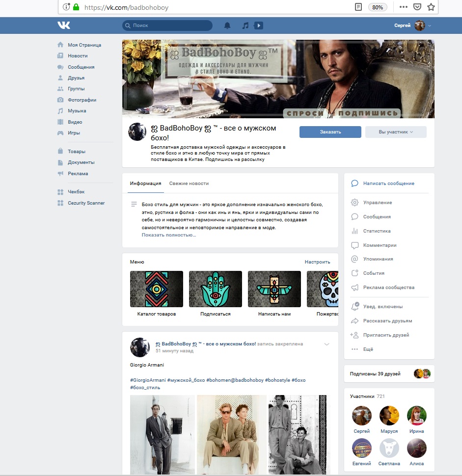The width and height of the screenshot is (462, 476).
Task: Open the Подписаться hamsa menu tile
Action: pos(216,293)
